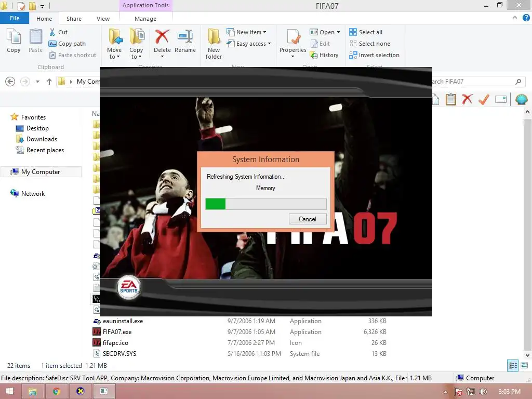Switch to the View ribbon tab

103,19
